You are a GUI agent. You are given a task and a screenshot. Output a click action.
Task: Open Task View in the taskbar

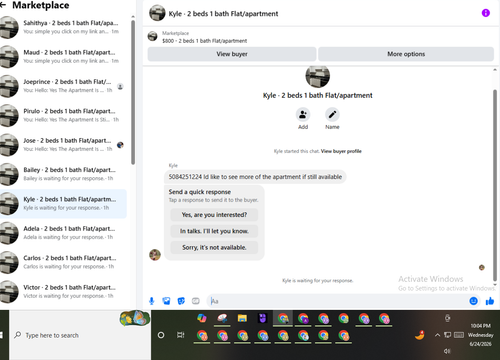tap(181, 335)
